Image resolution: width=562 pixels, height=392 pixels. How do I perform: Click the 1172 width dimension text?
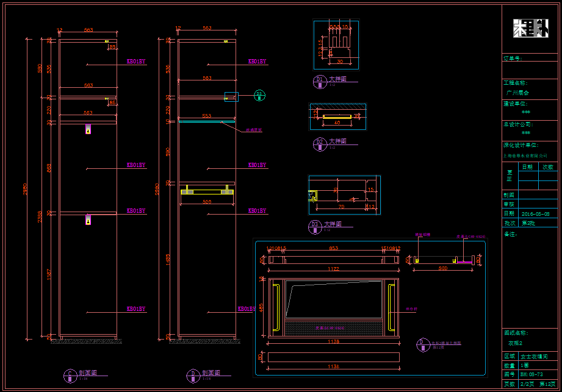point(333,268)
